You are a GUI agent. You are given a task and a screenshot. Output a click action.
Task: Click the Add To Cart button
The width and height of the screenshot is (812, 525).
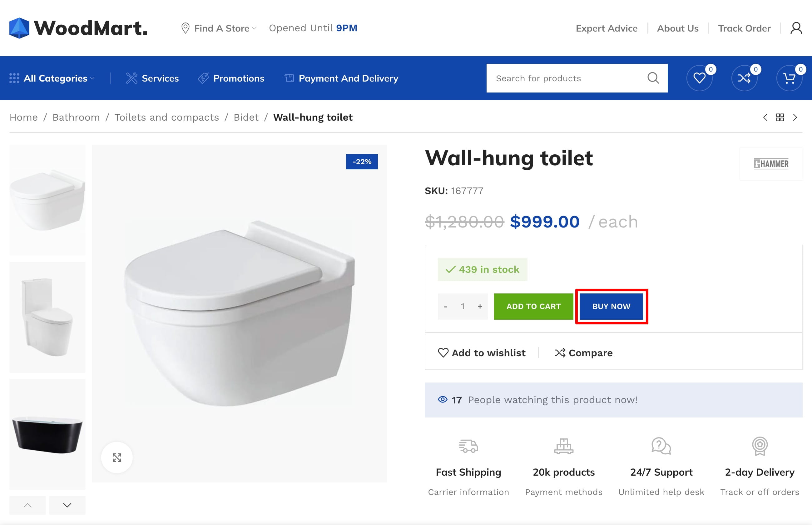[533, 306]
